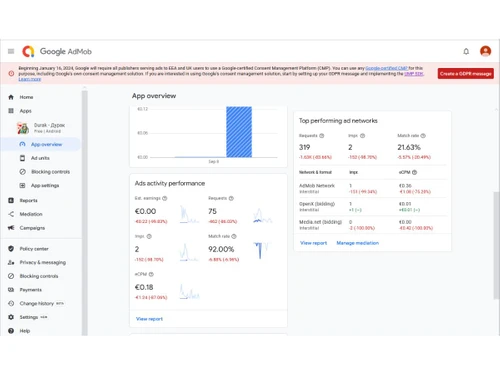Image resolution: width=500 pixels, height=375 pixels.
Task: Click the Home icon in sidebar
Action: tap(11, 97)
